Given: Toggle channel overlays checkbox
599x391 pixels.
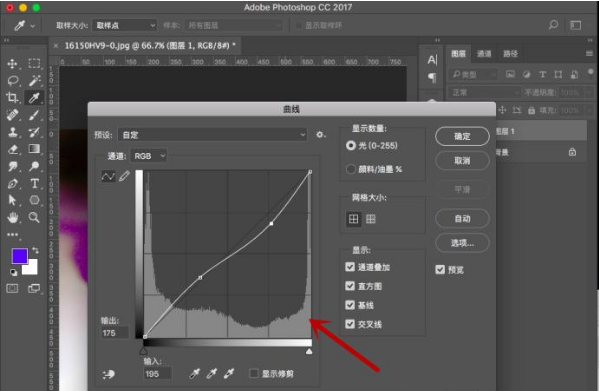Looking at the screenshot, I should [x=350, y=267].
